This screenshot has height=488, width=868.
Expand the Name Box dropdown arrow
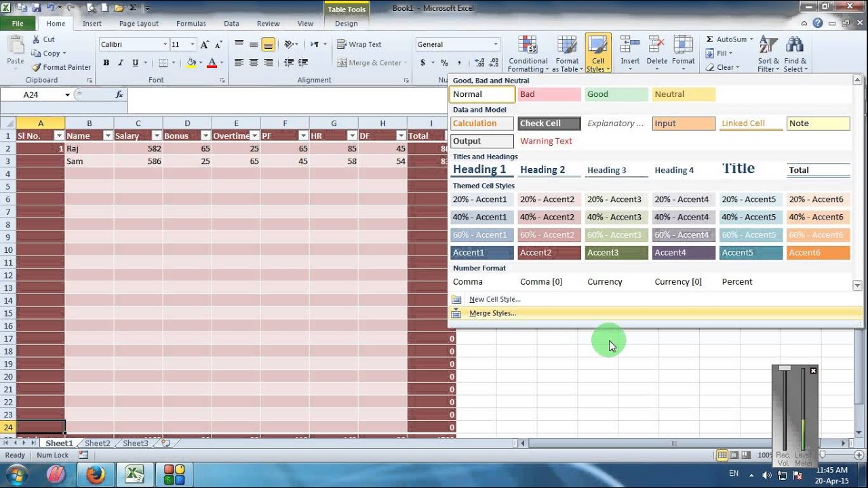[x=67, y=95]
